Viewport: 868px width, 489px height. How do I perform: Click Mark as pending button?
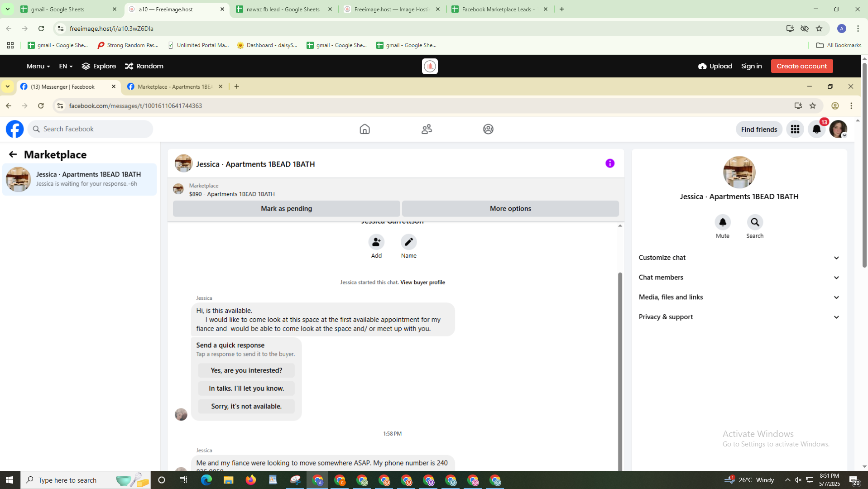pyautogui.click(x=286, y=209)
